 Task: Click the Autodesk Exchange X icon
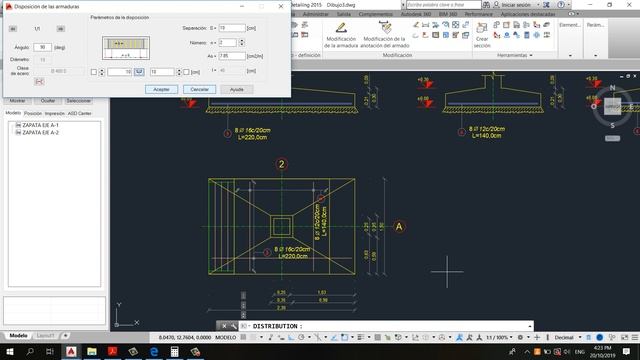tap(547, 5)
